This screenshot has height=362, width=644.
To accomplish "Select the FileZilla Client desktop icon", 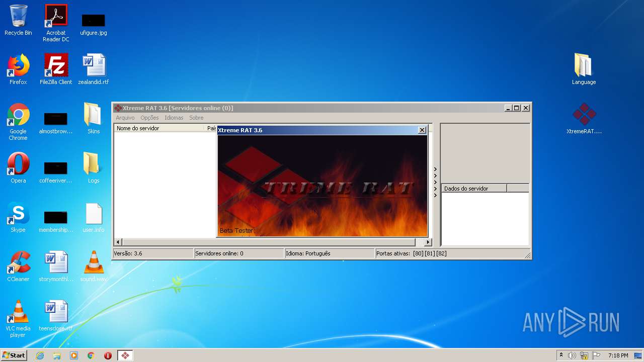I will coord(56,70).
